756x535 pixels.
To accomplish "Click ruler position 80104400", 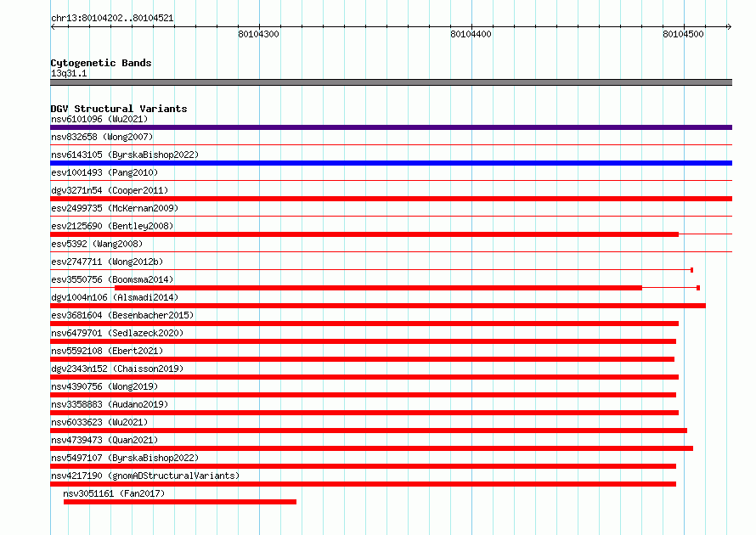I will coord(471,34).
